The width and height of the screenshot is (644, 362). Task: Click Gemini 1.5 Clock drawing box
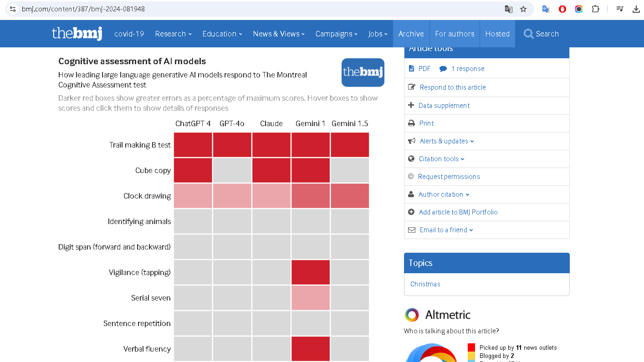coord(350,196)
